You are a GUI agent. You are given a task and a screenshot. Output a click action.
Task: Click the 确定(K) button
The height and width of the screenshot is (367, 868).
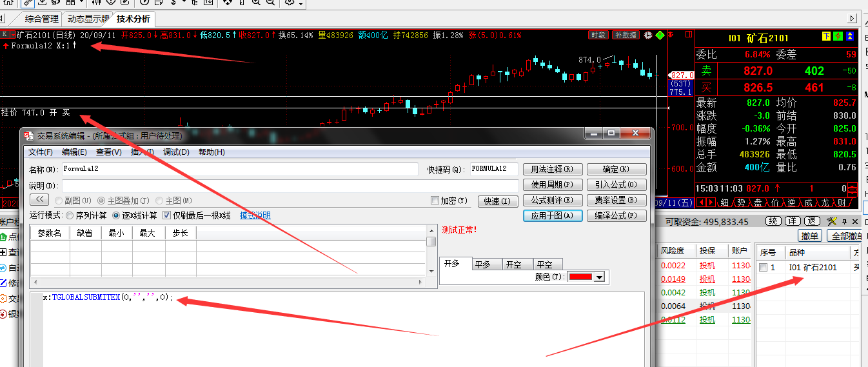click(x=616, y=169)
